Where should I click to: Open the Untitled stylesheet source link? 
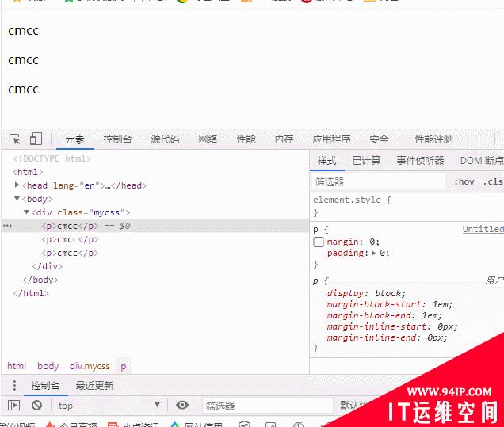tap(483, 229)
